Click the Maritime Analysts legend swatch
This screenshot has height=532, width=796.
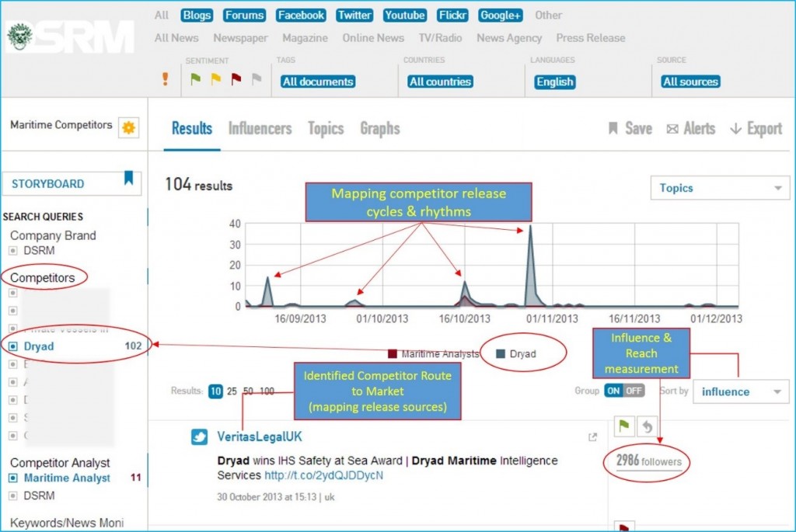(x=393, y=354)
